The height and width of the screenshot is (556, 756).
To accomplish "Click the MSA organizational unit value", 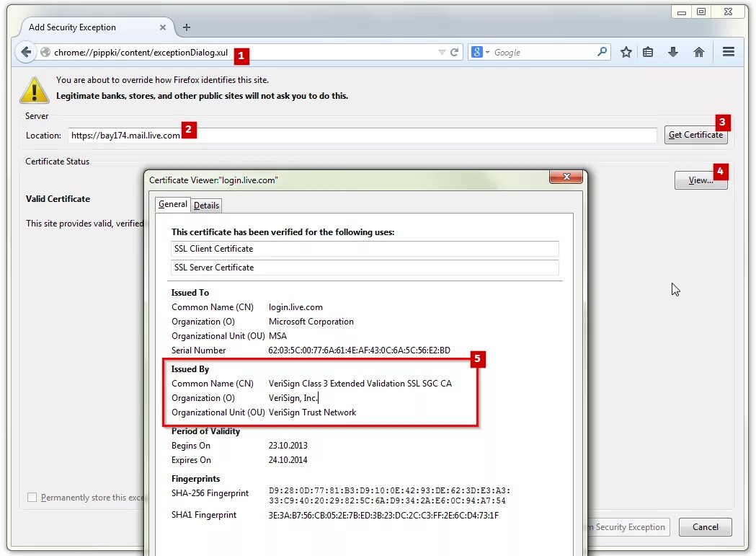I will 277,336.
